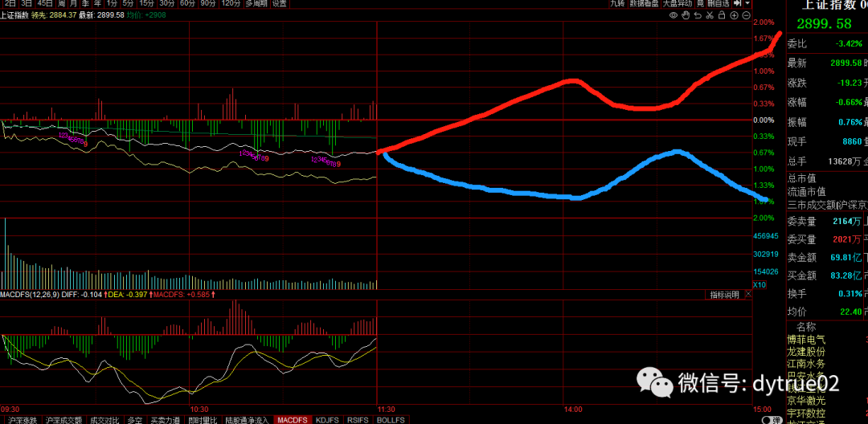
Task: Click the jump-to-end arrow icon
Action: 737,3
